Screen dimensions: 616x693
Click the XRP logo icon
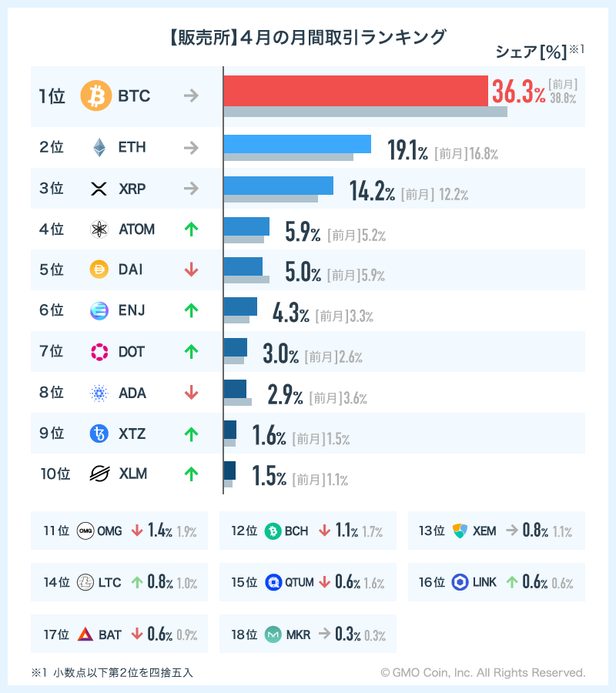[x=99, y=188]
